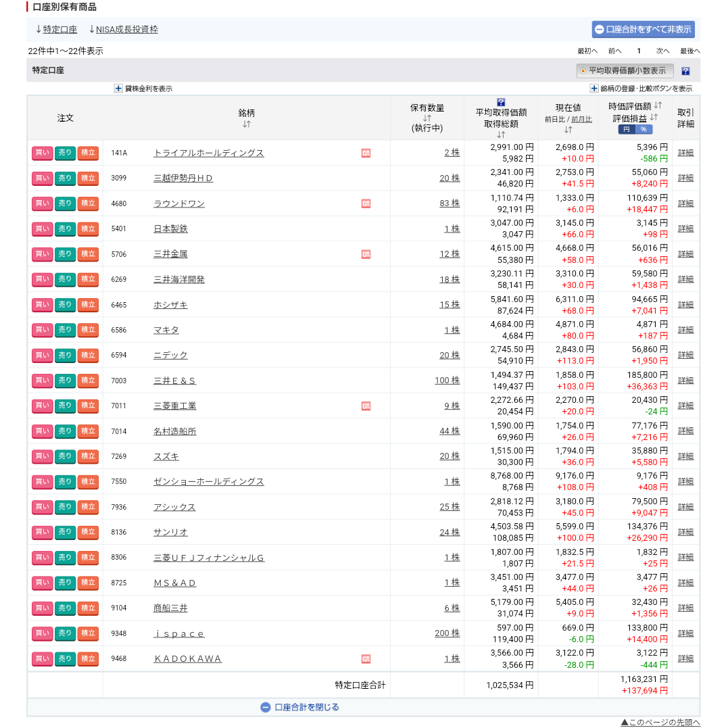Click current page number 1

tap(639, 51)
